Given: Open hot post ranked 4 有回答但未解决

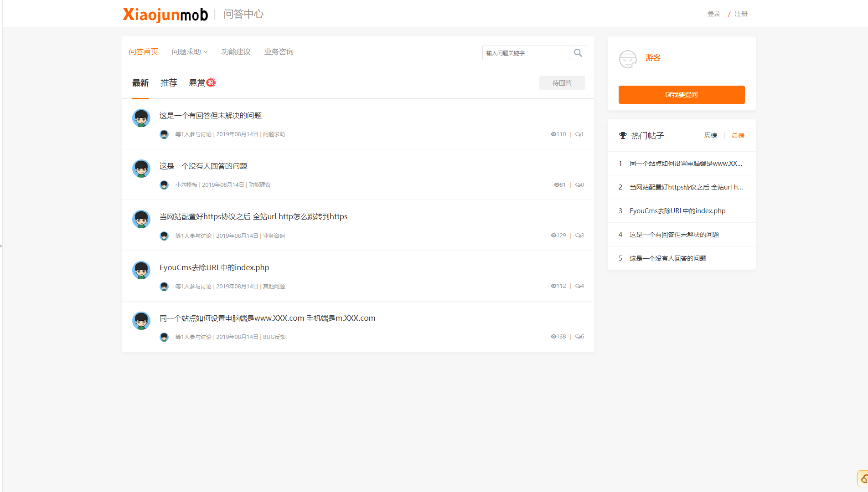Looking at the screenshot, I should coord(674,235).
